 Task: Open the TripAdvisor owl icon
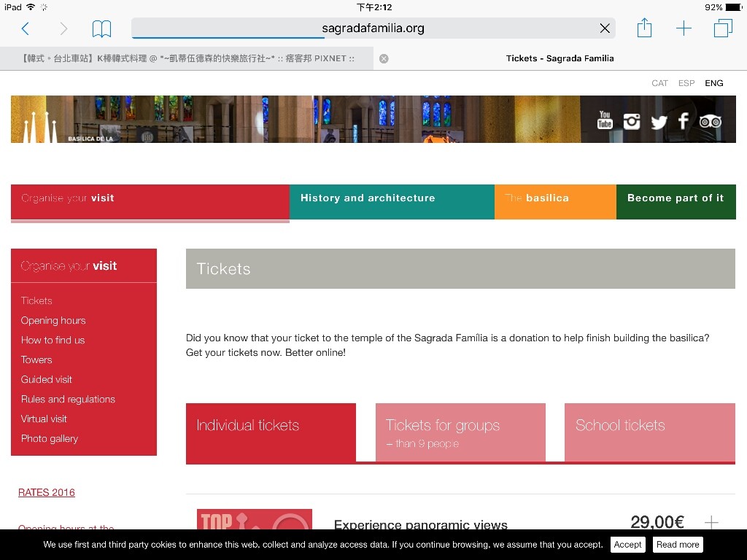click(x=711, y=122)
